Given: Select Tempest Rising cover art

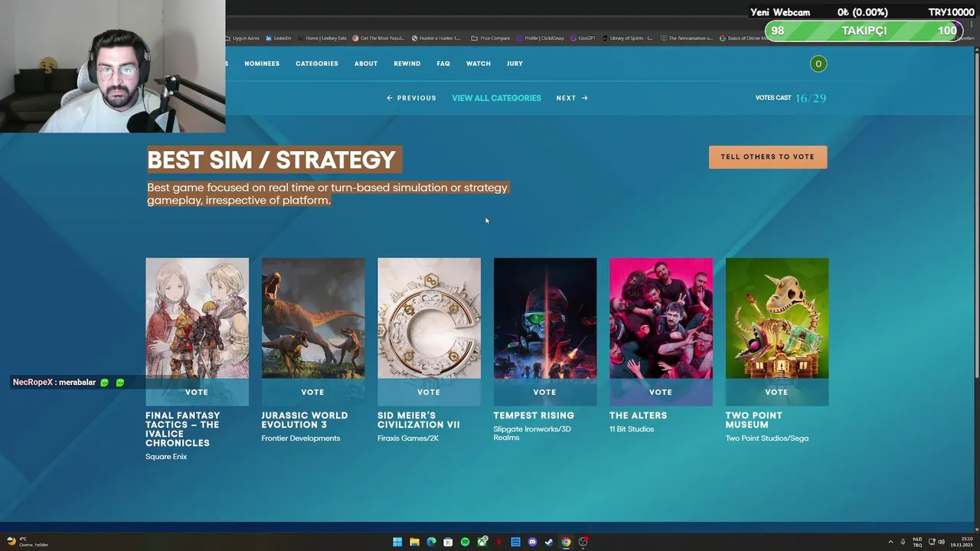Looking at the screenshot, I should coord(545,318).
